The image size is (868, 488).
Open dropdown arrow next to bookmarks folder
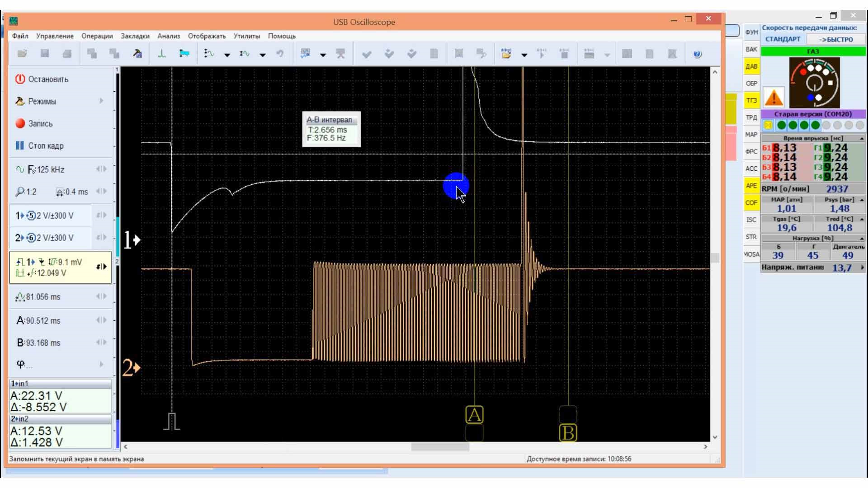point(524,55)
